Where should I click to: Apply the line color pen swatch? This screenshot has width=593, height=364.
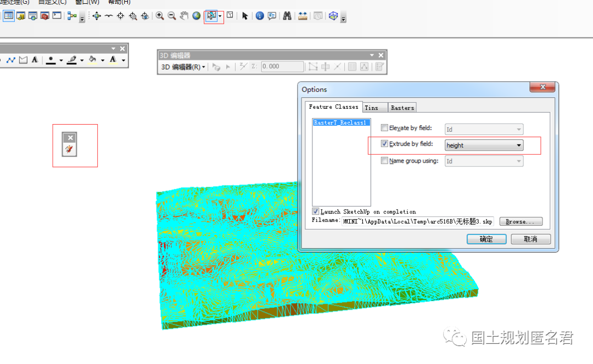(x=72, y=60)
